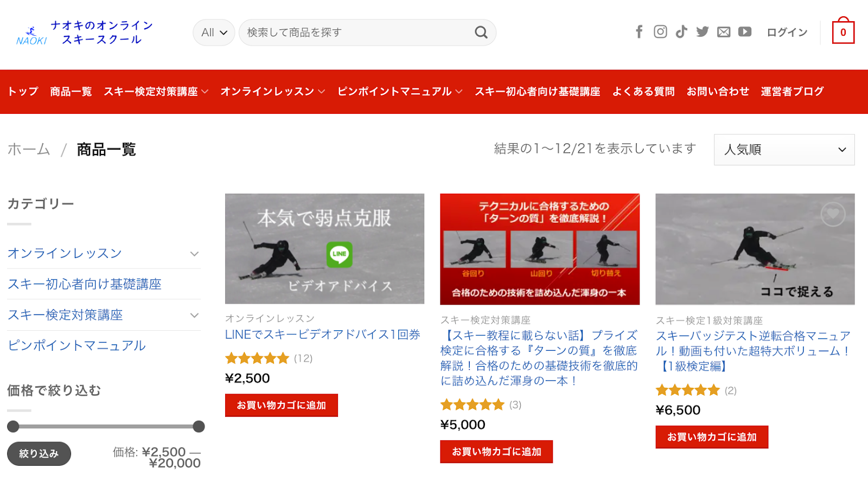This screenshot has height=488, width=868.
Task: Open LINEでスキービデオアドバイス1回券 product title
Action: point(323,335)
